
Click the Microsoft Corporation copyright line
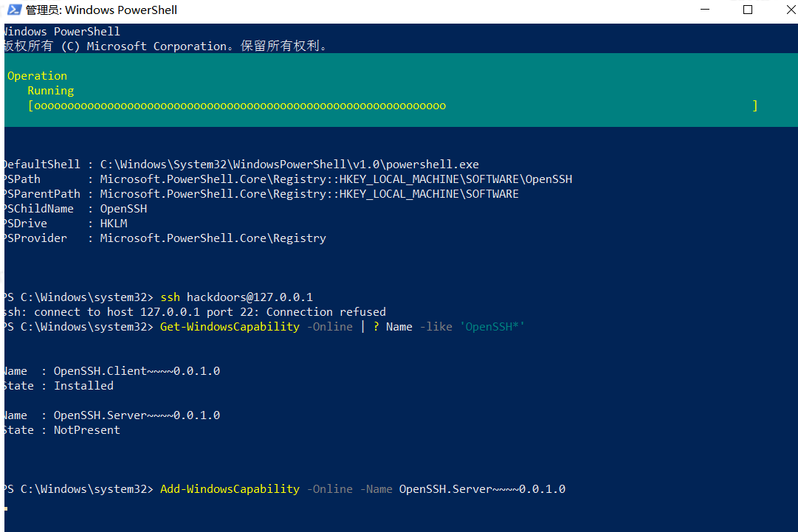166,46
